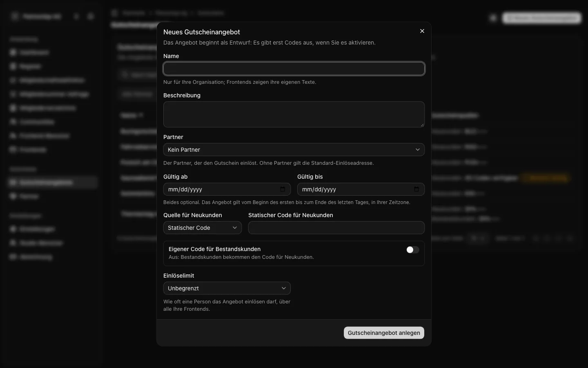Screen dimensions: 588x368
Task: Click into the Beschreibung text area
Action: pyautogui.click(x=294, y=114)
